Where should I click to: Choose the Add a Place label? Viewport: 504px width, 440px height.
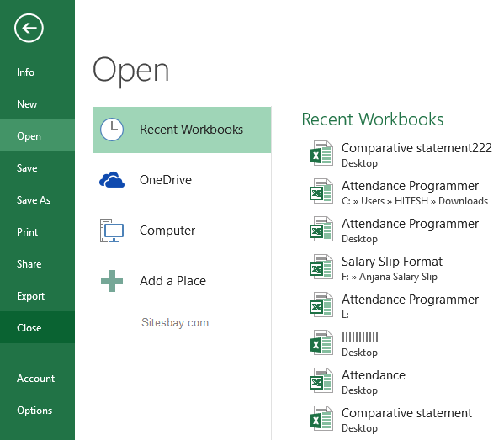172,281
